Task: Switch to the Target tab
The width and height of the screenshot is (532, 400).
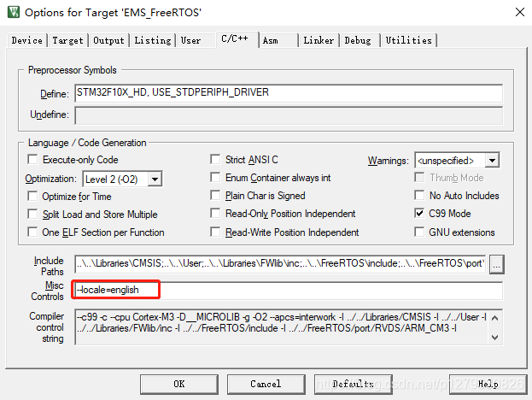Action: click(67, 40)
